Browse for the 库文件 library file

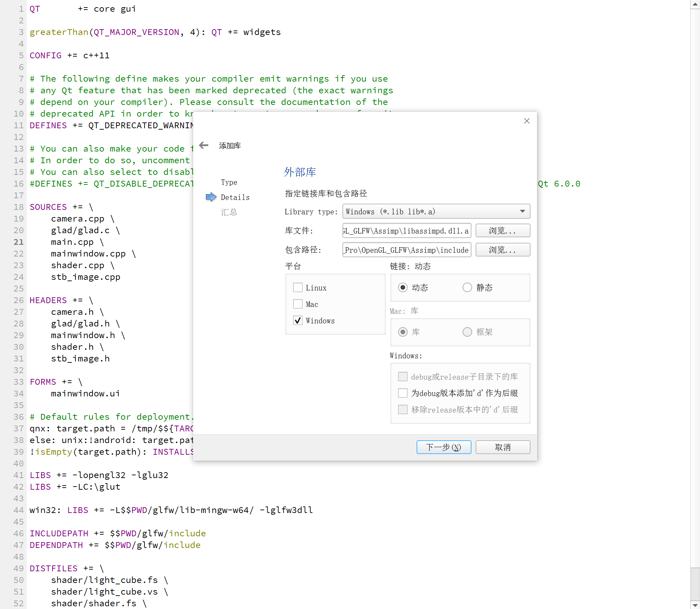(503, 231)
